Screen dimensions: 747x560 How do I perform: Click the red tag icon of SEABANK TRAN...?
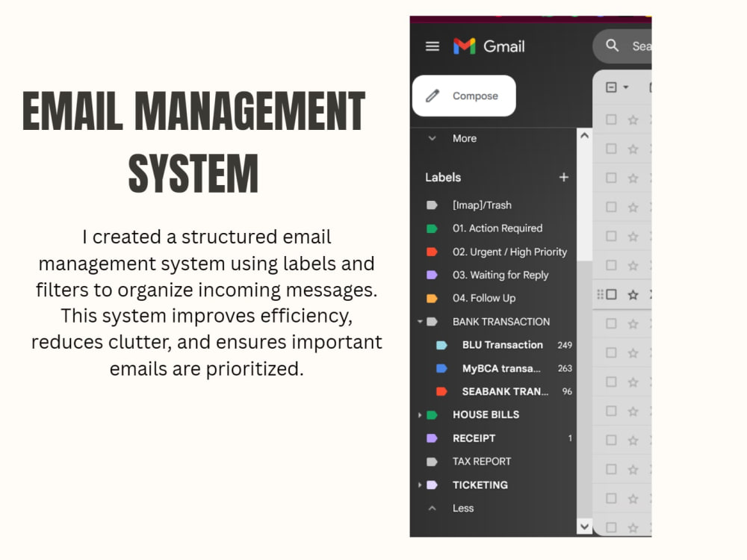pyautogui.click(x=441, y=391)
